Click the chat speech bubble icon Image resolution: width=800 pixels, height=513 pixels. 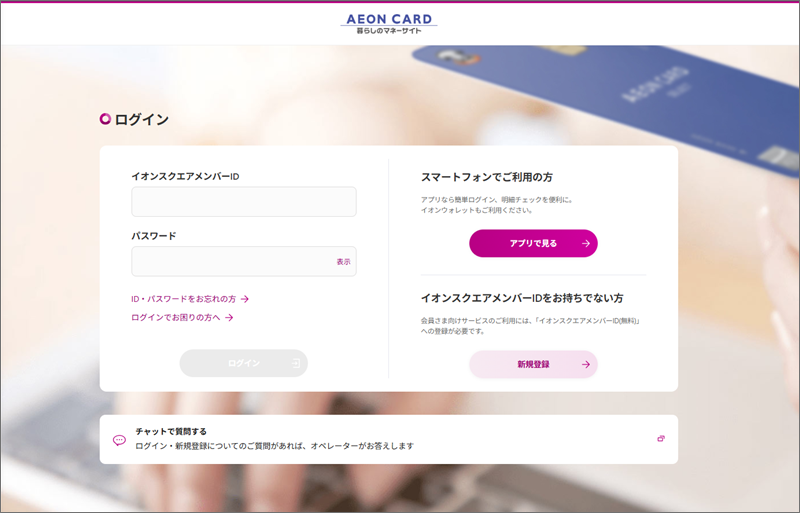pyautogui.click(x=119, y=440)
